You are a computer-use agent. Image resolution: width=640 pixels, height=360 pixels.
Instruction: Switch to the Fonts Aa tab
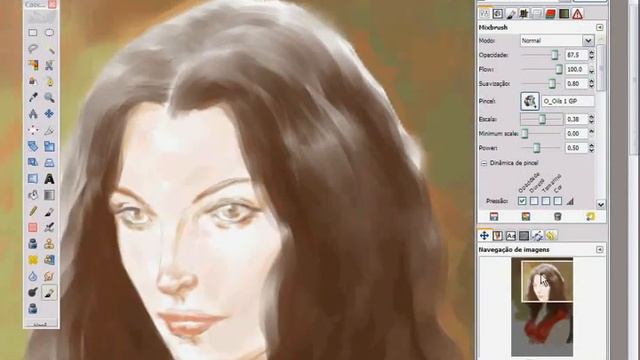coord(511,236)
